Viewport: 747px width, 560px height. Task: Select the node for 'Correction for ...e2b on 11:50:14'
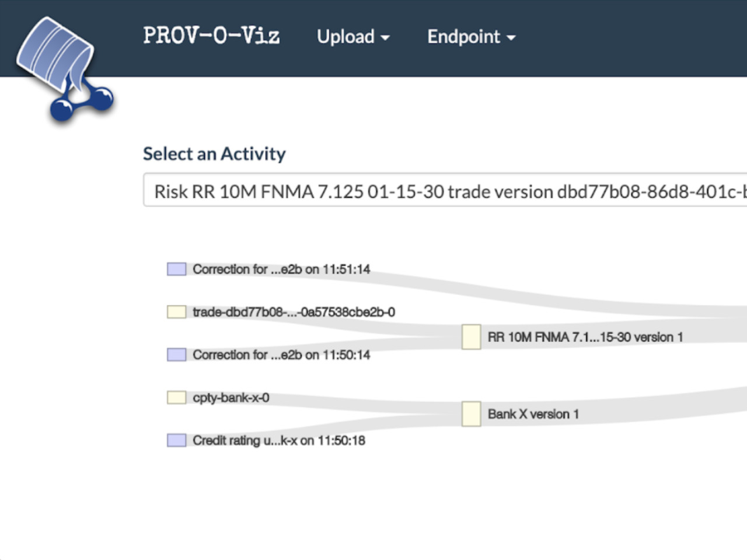pos(176,355)
